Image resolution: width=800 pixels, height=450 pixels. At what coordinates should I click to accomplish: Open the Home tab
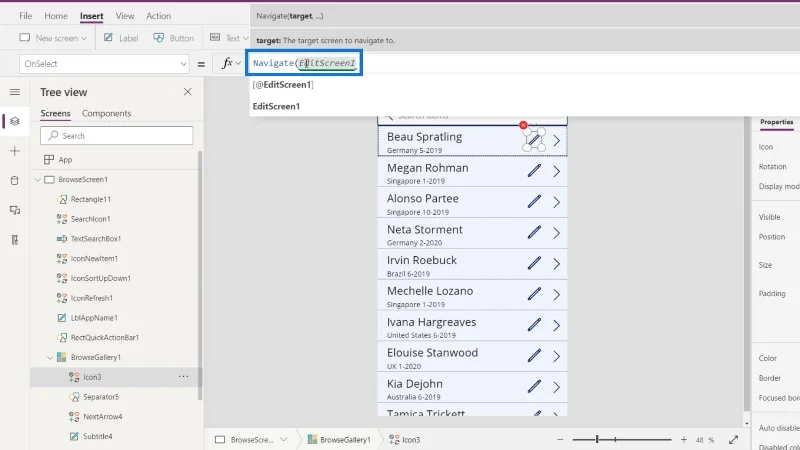[x=56, y=16]
